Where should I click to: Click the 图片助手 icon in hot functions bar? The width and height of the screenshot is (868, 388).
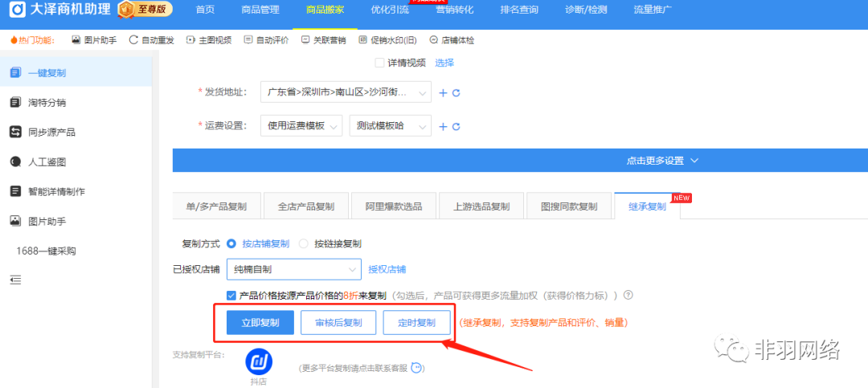(76, 40)
